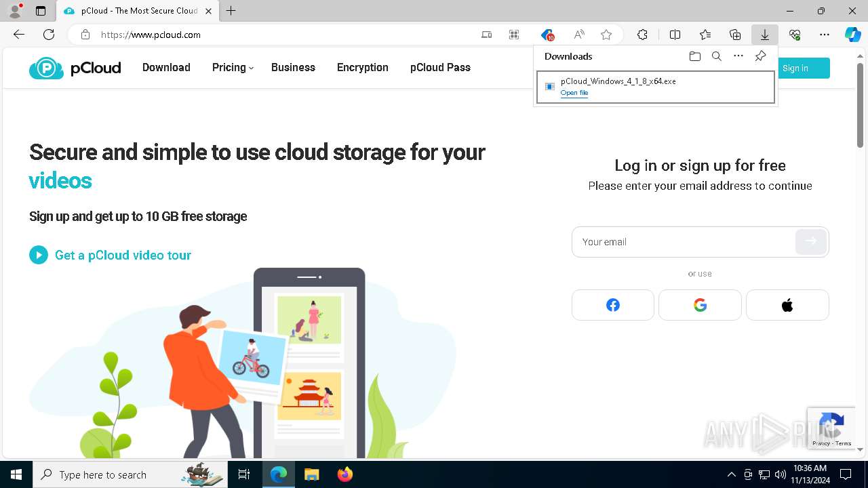Viewport: 868px width, 488px height.
Task: Click the taskbar search box
Action: 130,474
